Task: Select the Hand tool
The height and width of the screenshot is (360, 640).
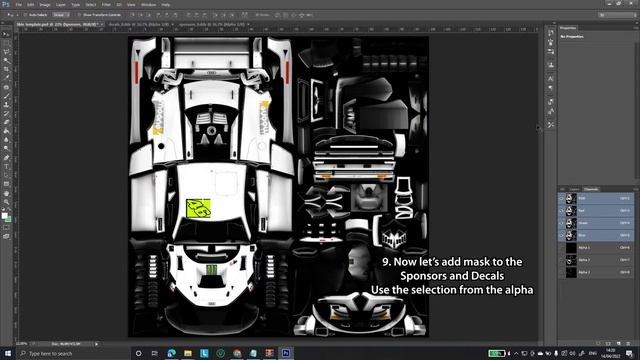Action: (6, 193)
